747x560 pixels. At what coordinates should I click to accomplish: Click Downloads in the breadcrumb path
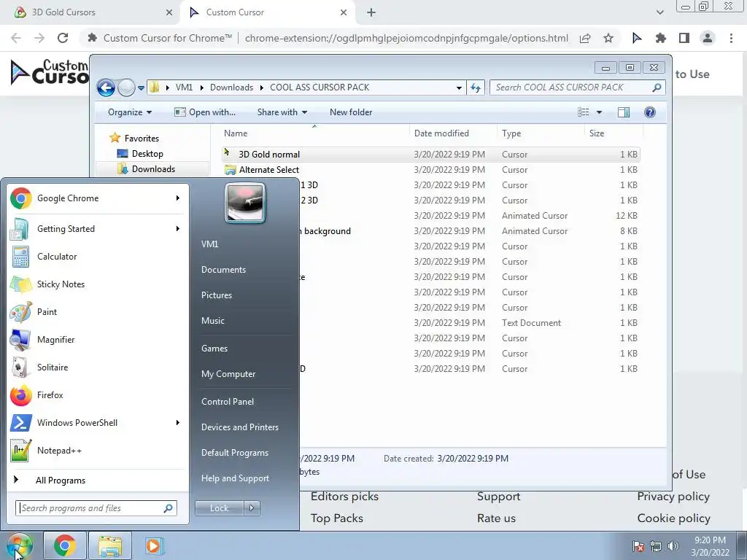click(231, 87)
